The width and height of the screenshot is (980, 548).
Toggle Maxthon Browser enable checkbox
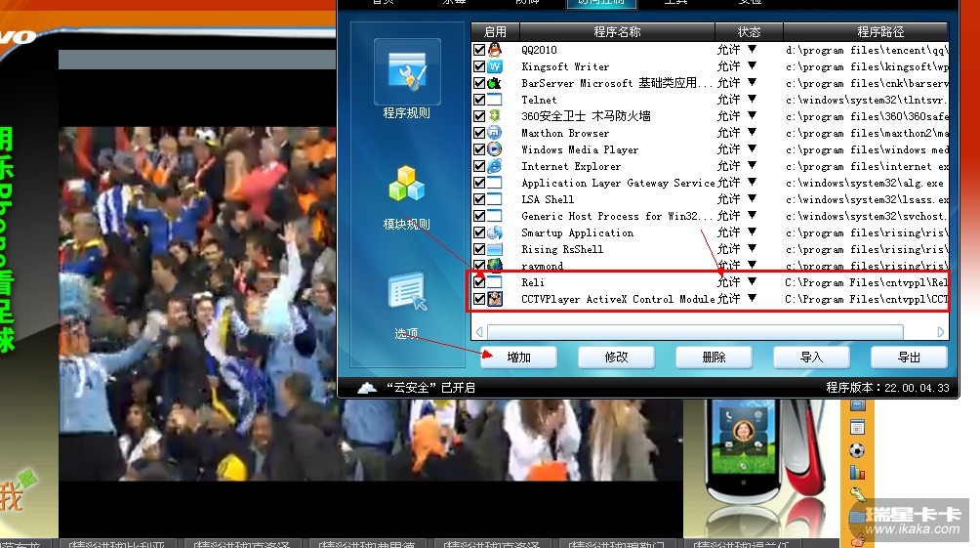(x=479, y=133)
